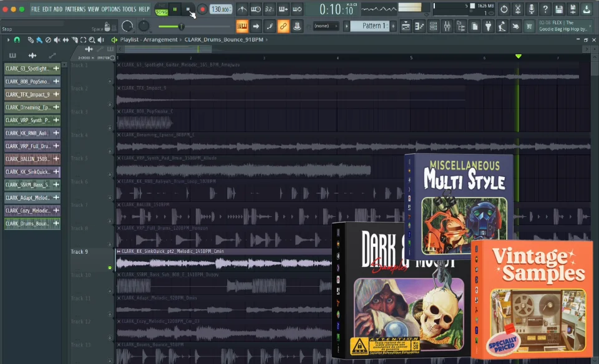Viewport: 599px width, 364px height.
Task: Open the EDIT menu
Action: [47, 9]
